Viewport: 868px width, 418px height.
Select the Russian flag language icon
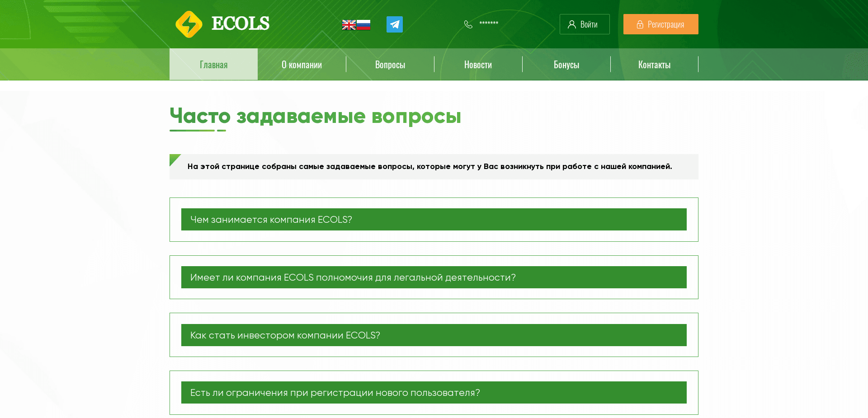tap(364, 24)
